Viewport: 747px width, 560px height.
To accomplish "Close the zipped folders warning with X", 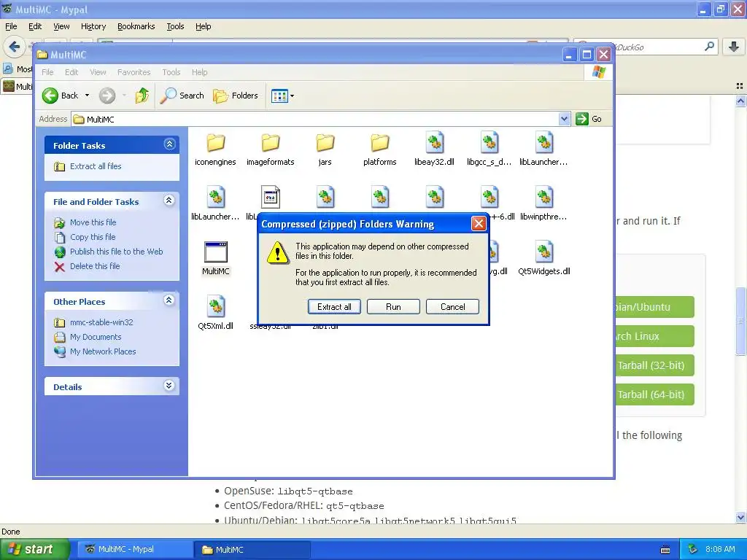I will 479,223.
